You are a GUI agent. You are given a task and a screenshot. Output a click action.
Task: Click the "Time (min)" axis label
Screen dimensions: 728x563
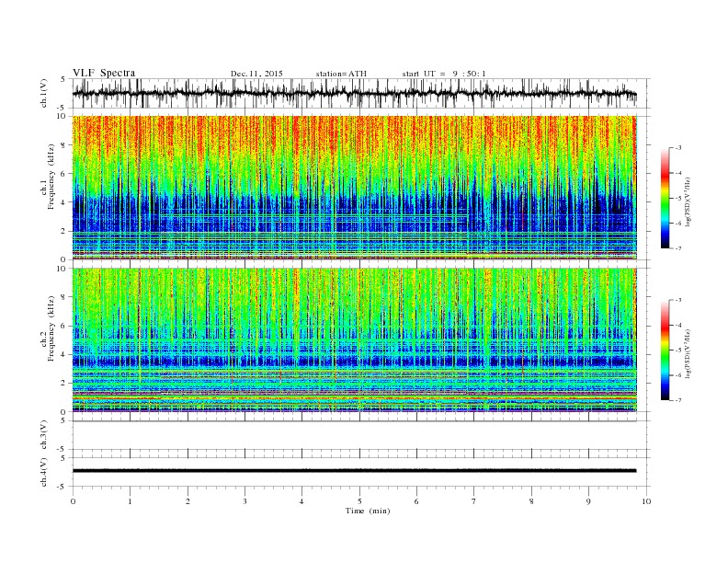click(368, 511)
